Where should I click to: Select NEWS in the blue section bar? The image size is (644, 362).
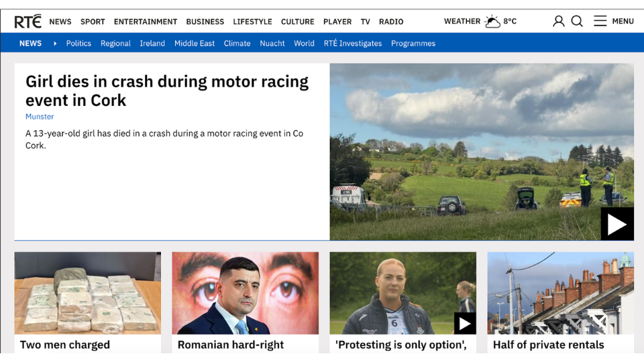tap(30, 44)
